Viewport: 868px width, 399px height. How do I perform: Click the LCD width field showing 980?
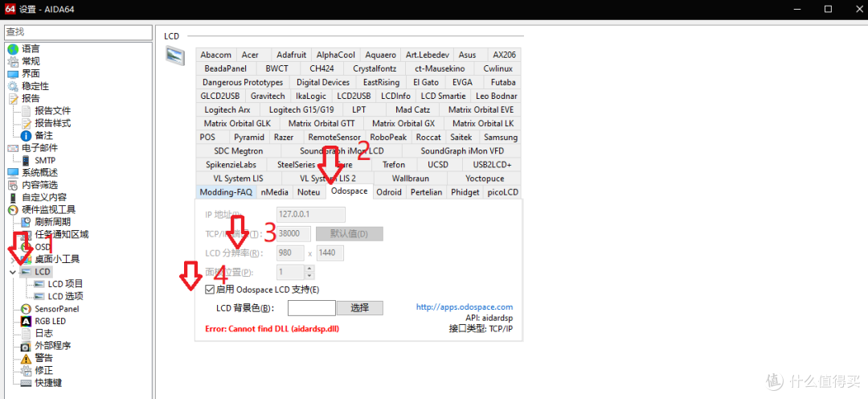(x=290, y=253)
